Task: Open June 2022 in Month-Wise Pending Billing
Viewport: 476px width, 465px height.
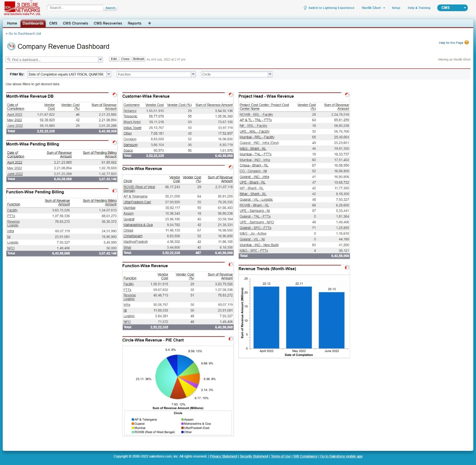Action: (15, 174)
